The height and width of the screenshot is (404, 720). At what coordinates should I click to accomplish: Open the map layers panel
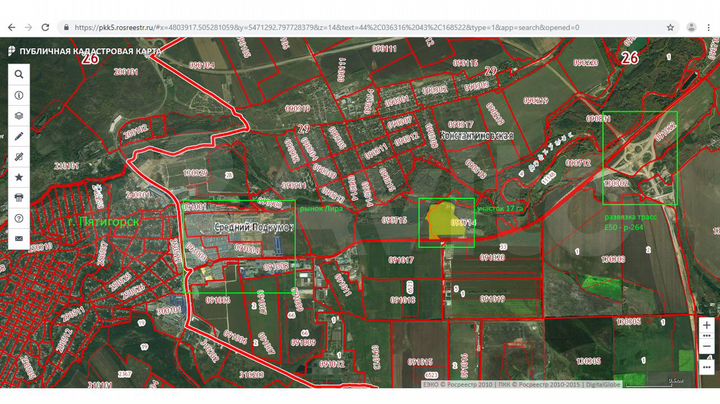click(x=19, y=116)
